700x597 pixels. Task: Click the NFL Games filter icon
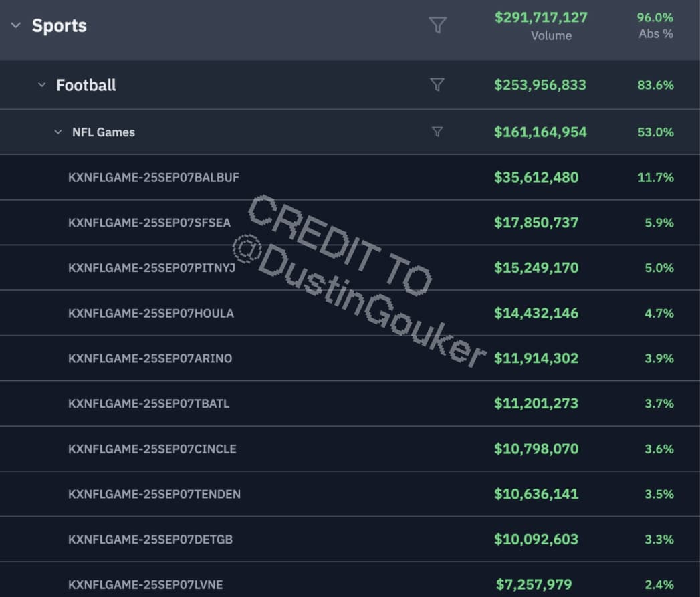click(x=437, y=132)
